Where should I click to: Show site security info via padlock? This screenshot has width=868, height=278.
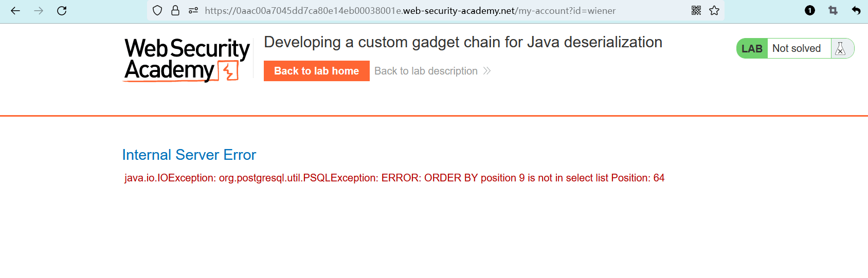175,11
